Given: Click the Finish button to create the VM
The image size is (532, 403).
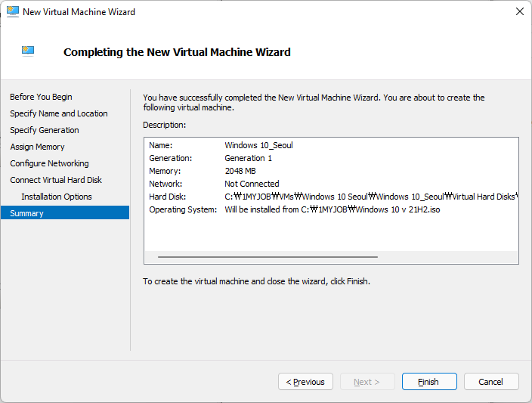Looking at the screenshot, I should tap(429, 382).
